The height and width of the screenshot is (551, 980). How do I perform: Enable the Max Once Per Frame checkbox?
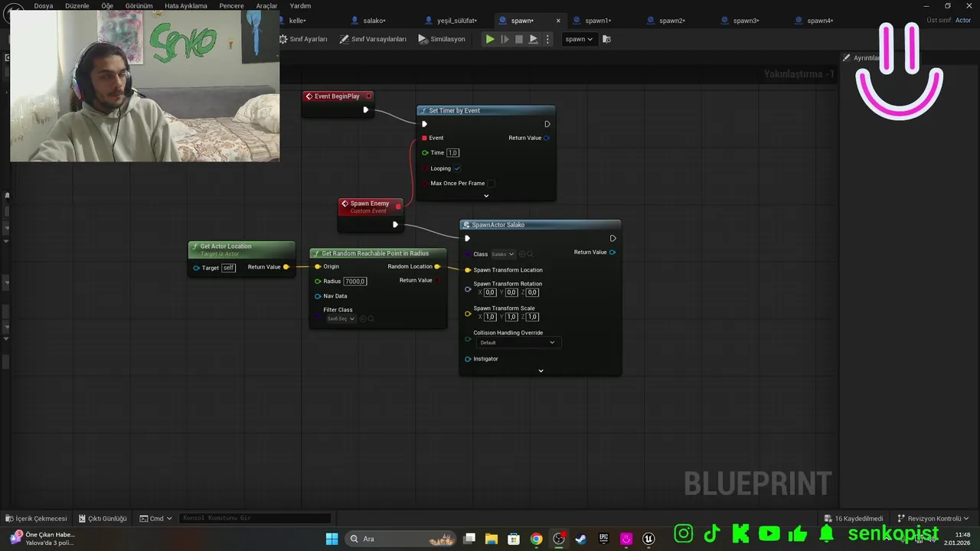coord(492,183)
